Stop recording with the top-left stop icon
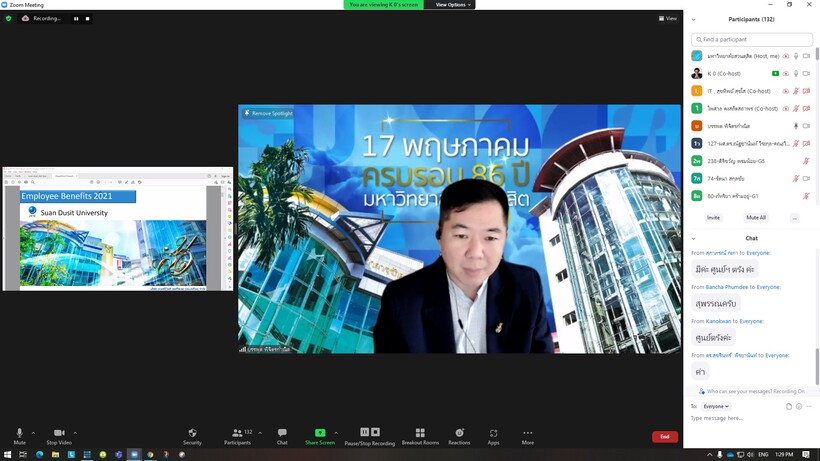Screen dimensions: 820x461 click(87, 18)
